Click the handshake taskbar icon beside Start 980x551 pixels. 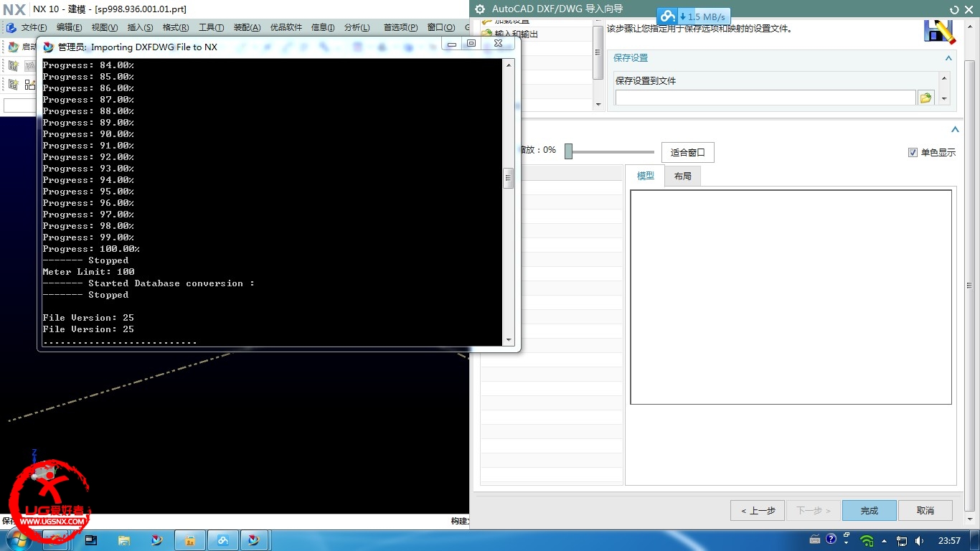click(x=56, y=540)
